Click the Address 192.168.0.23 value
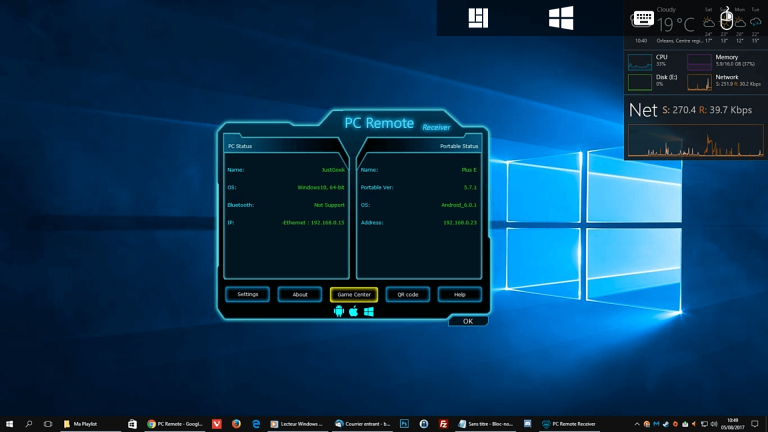This screenshot has width=768, height=432. pos(460,222)
